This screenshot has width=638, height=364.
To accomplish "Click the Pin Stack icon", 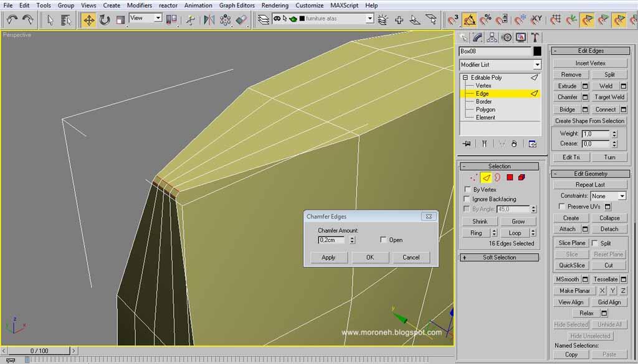I will click(x=466, y=144).
